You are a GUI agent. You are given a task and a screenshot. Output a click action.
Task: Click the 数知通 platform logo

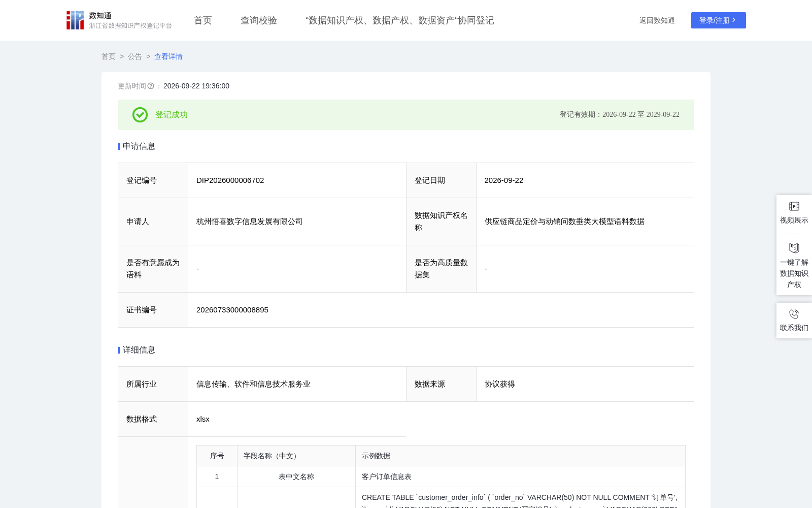(119, 20)
